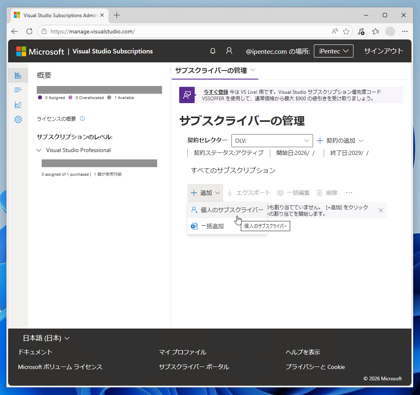Screen dimensions: 420x395
Task: Open the 契約セレクター OLV combo box
Action: (272, 141)
